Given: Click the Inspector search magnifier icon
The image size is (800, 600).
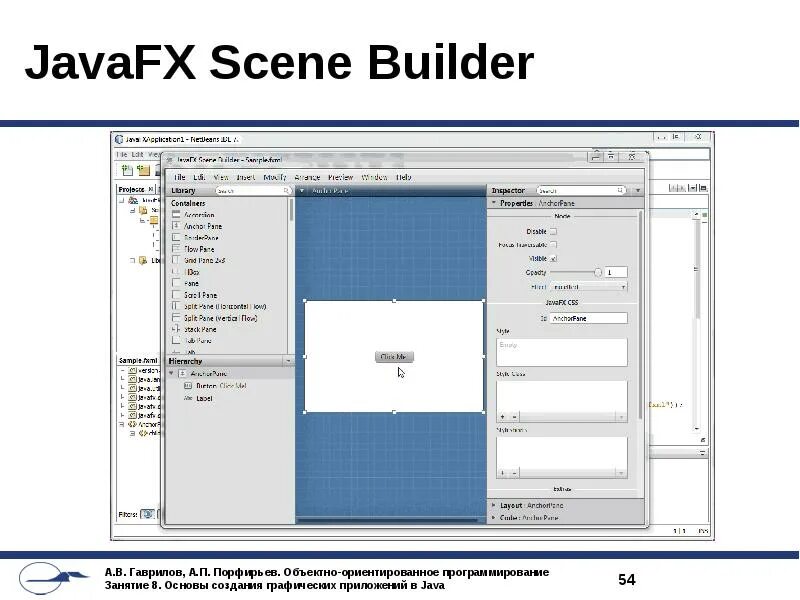Looking at the screenshot, I should point(620,190).
